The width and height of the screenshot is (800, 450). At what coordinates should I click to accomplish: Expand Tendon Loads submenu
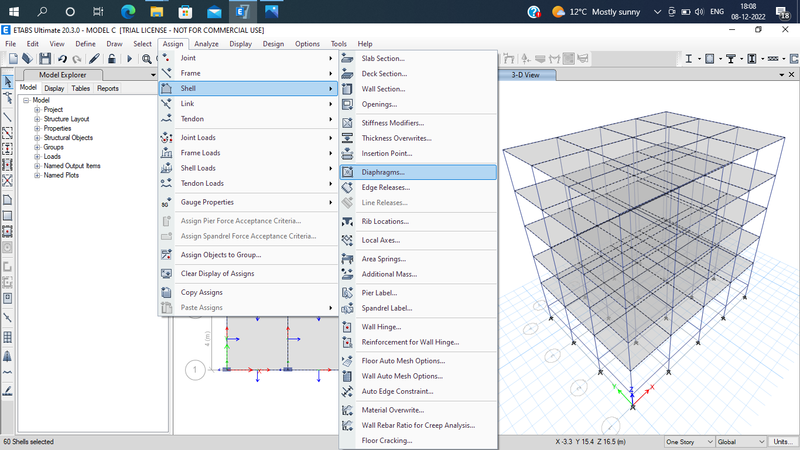click(248, 184)
